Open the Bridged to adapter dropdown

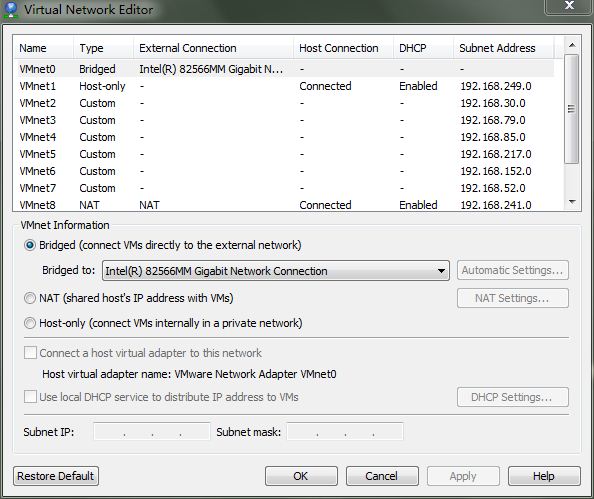276,271
